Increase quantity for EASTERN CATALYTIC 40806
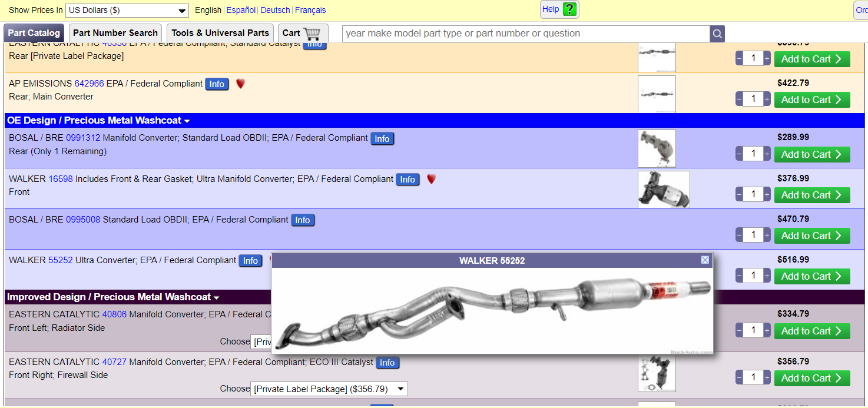 pos(767,331)
